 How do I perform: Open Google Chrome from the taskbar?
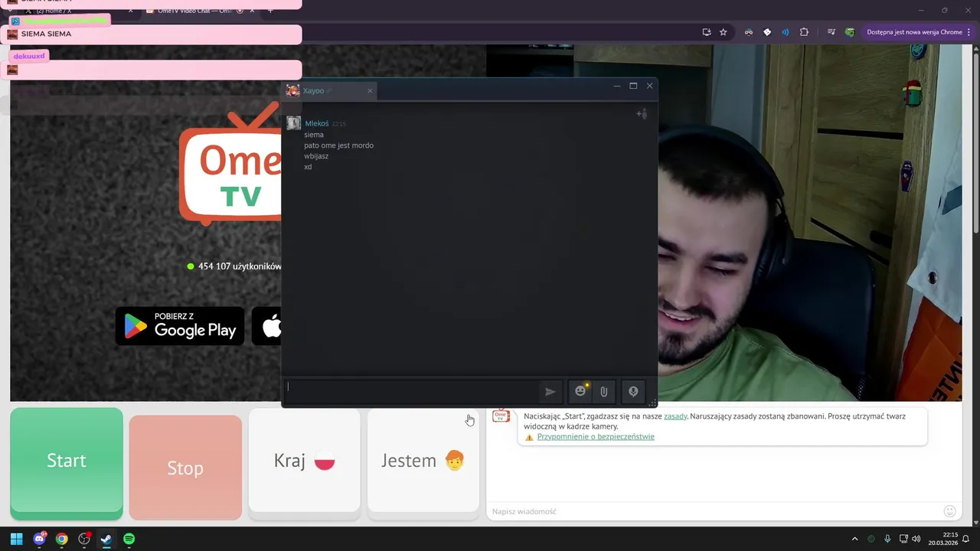(x=61, y=539)
